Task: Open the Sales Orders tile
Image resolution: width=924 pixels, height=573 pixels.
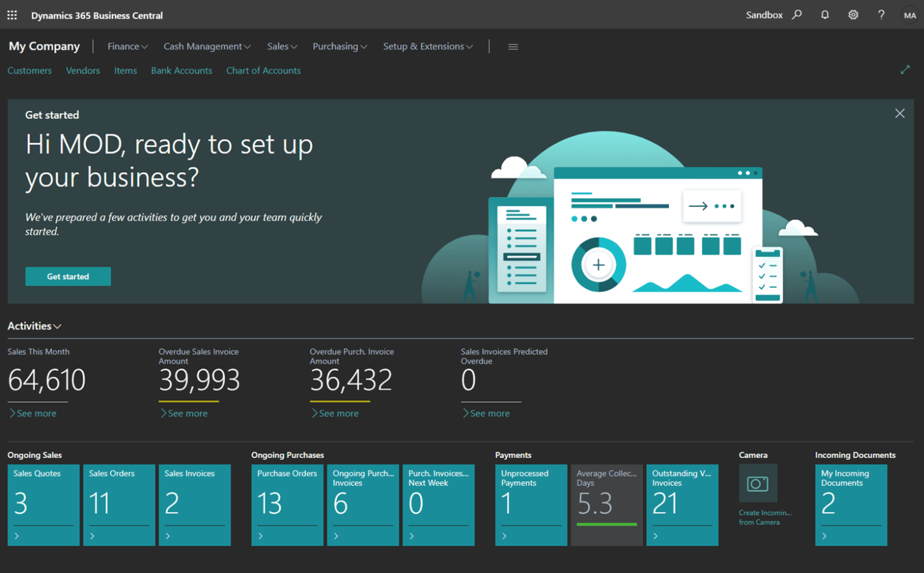Action: (x=119, y=505)
